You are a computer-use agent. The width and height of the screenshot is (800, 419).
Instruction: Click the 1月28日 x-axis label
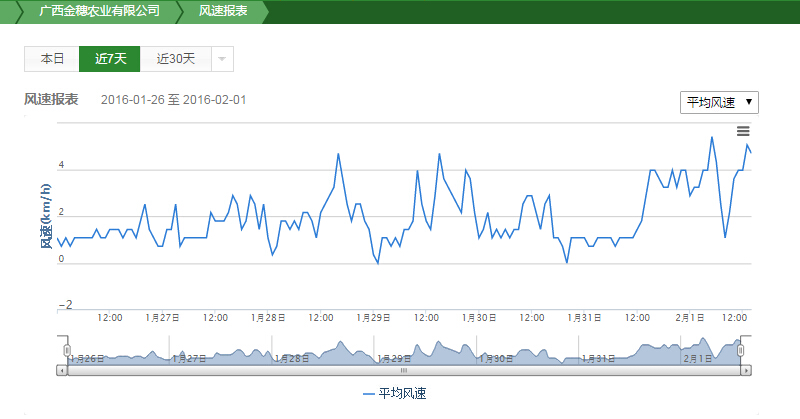pyautogui.click(x=268, y=317)
